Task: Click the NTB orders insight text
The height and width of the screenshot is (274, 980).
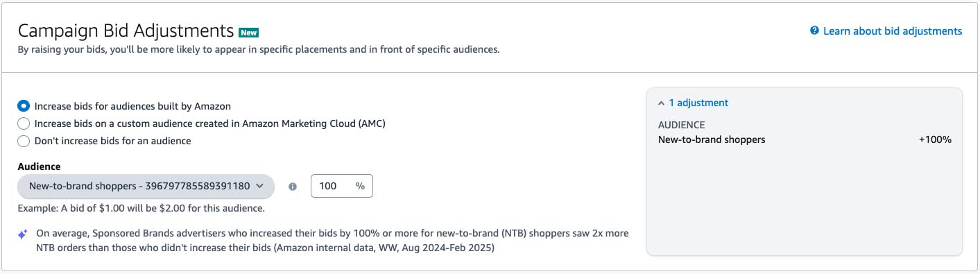Action: coord(333,240)
